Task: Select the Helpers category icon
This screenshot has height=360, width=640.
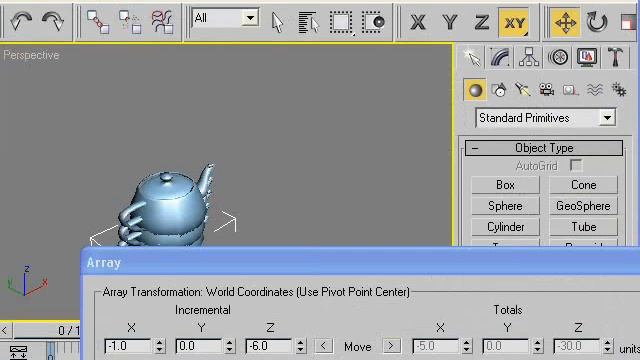Action: click(571, 90)
